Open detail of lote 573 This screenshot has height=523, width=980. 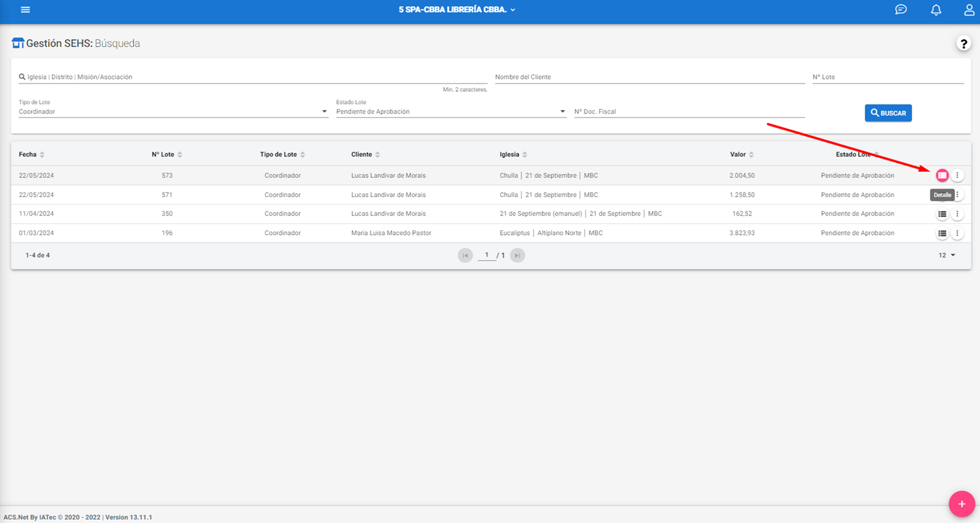pyautogui.click(x=942, y=175)
